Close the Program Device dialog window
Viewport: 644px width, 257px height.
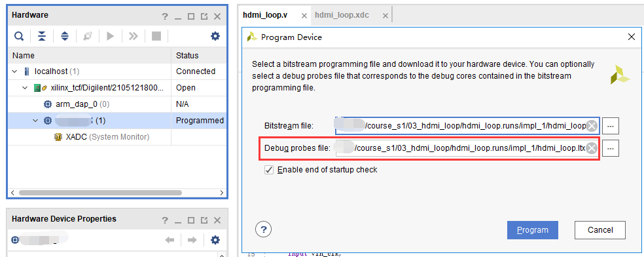(x=632, y=37)
